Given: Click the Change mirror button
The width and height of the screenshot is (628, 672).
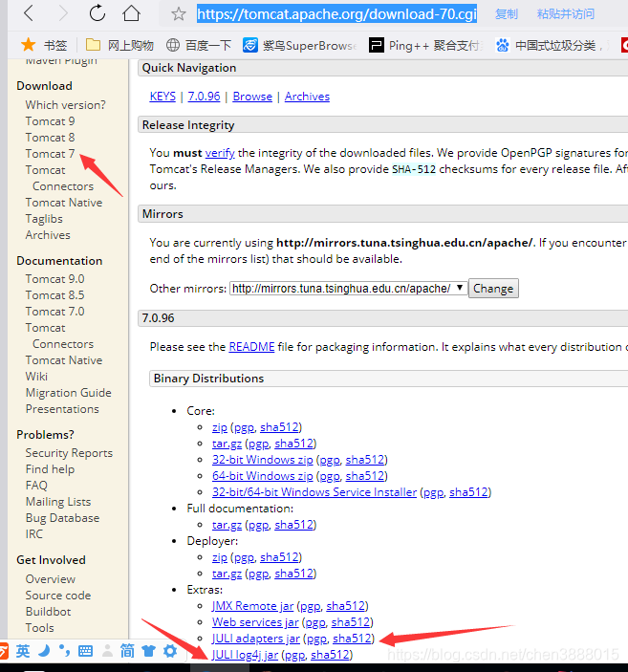Looking at the screenshot, I should 493,289.
